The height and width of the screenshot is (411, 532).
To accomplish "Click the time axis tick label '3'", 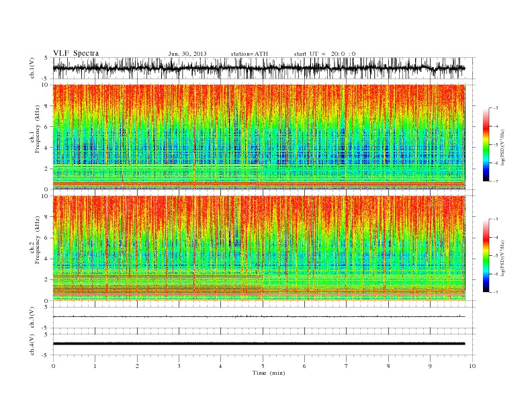I will [x=179, y=366].
